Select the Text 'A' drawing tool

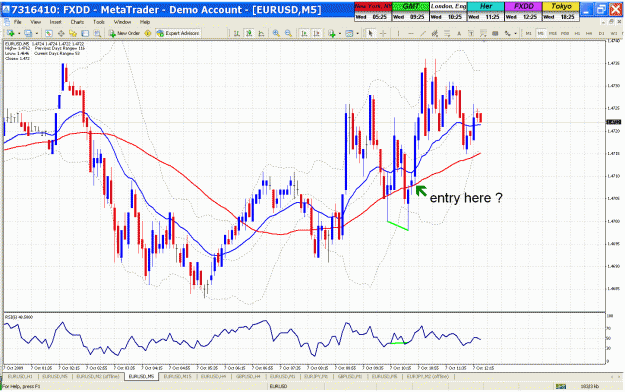[459, 33]
